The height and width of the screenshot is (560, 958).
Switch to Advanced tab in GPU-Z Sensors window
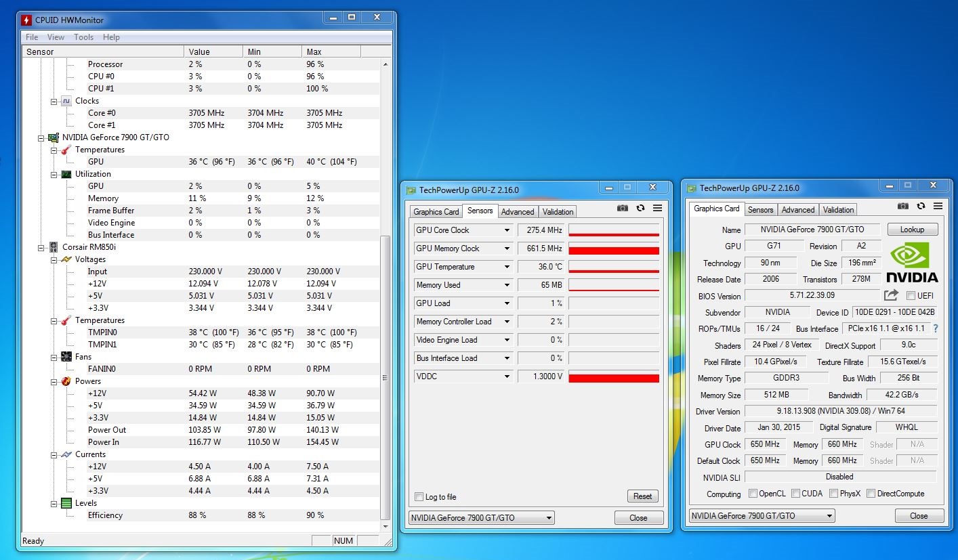coord(518,212)
